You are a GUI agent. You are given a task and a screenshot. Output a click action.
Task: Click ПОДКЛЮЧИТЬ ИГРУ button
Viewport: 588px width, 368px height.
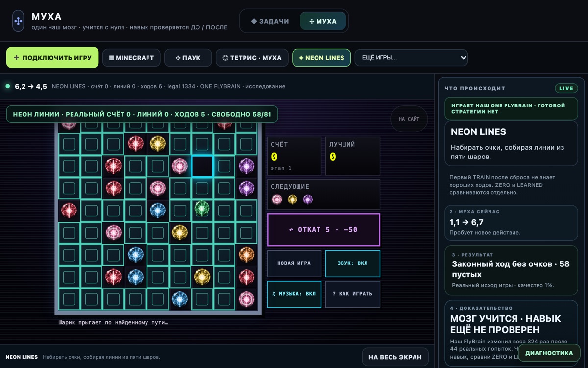(x=52, y=57)
